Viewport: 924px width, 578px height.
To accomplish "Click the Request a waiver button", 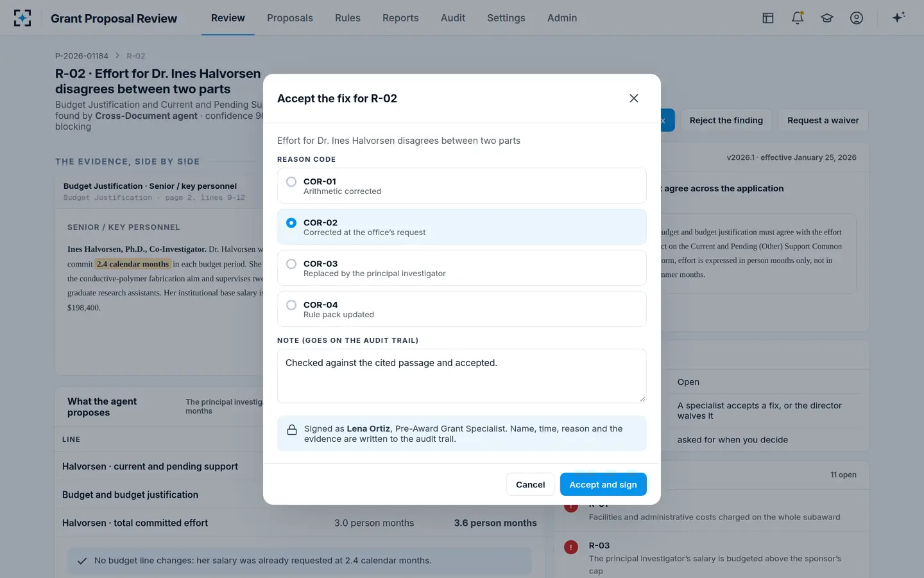I will (x=823, y=120).
